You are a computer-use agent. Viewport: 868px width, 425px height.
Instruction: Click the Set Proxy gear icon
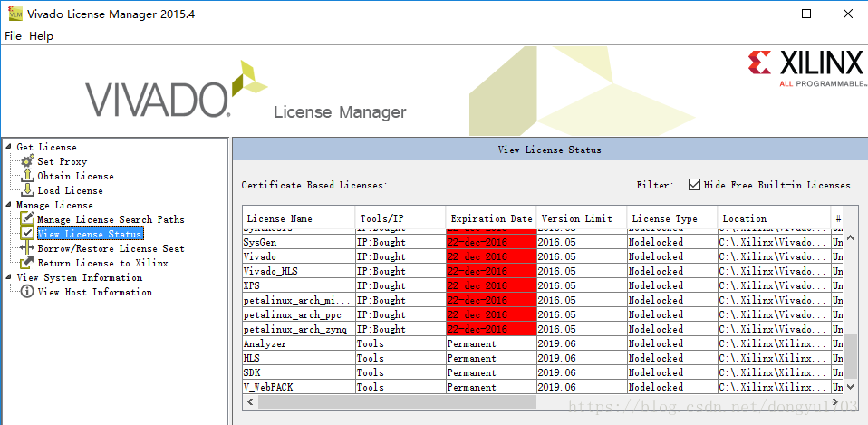(27, 161)
